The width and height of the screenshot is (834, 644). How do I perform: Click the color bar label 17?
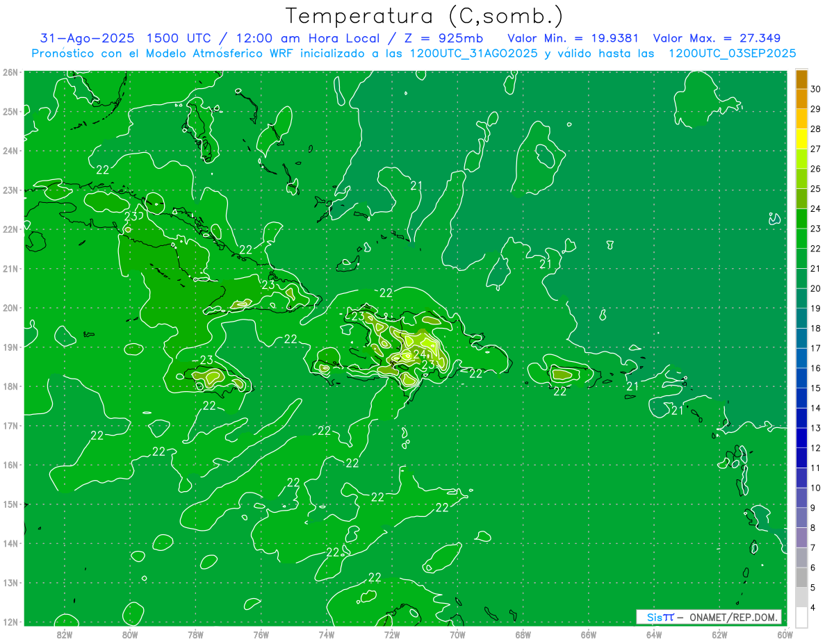(x=815, y=348)
